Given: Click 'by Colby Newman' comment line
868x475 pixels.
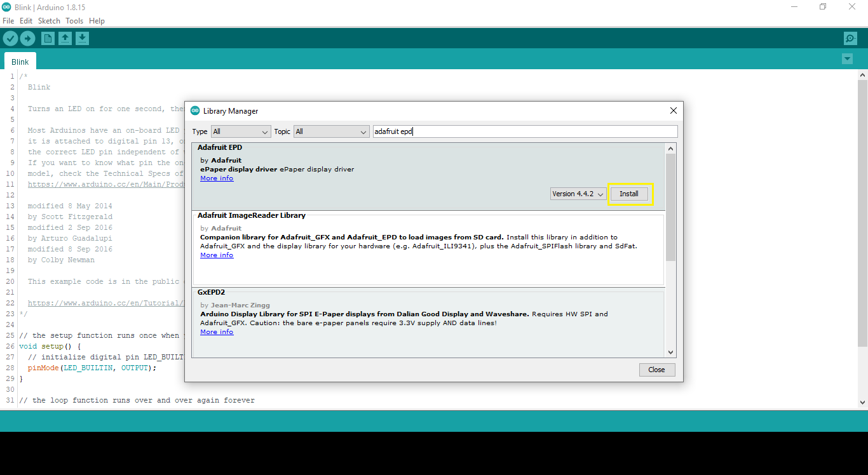Looking at the screenshot, I should [x=61, y=260].
